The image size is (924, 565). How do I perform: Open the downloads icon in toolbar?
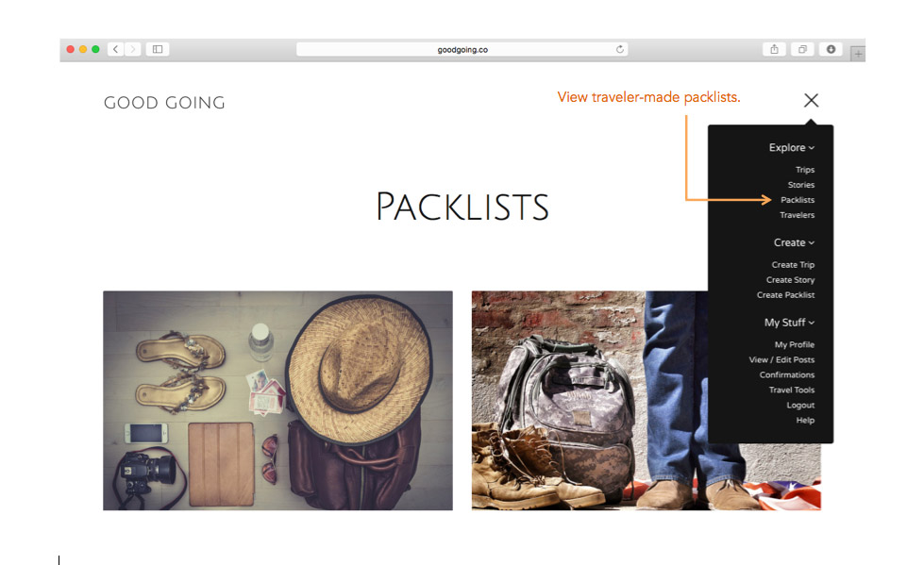pyautogui.click(x=831, y=49)
